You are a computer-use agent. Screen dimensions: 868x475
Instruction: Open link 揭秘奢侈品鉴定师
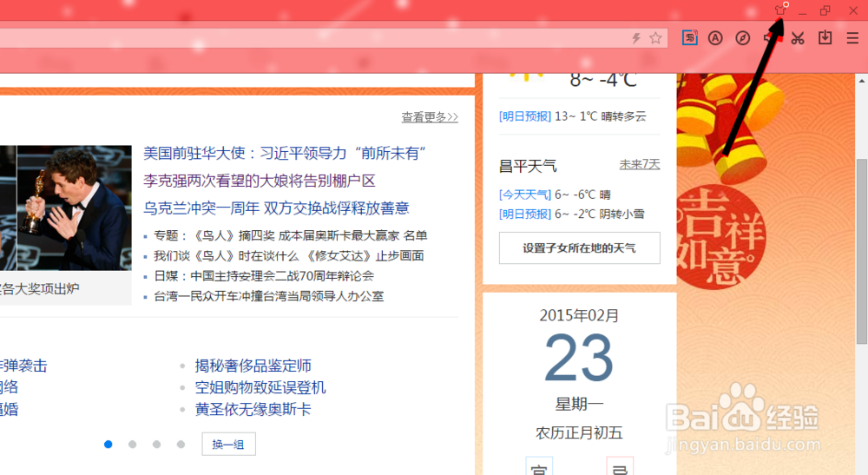pos(253,366)
